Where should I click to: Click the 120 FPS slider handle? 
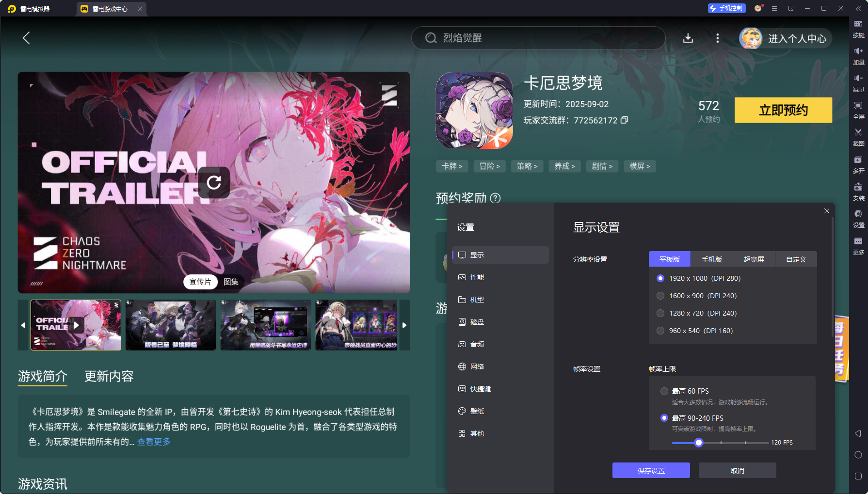[x=698, y=443]
